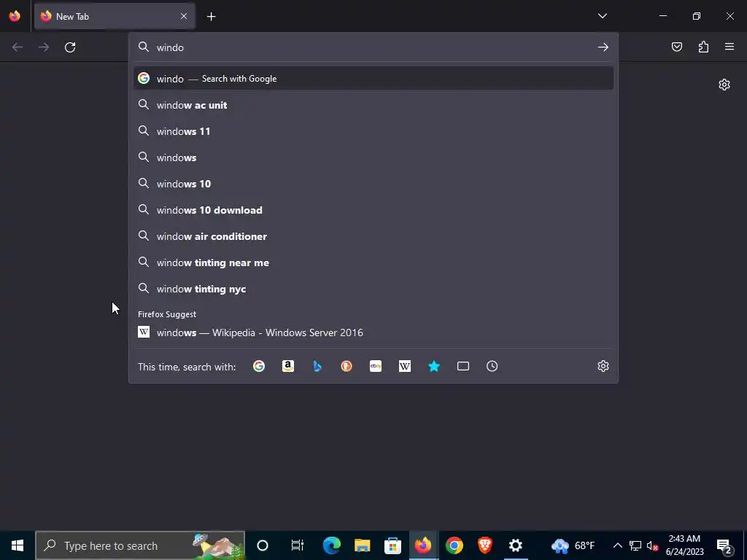The image size is (747, 560).
Task: Open Cortana circle on taskbar
Action: pyautogui.click(x=263, y=545)
